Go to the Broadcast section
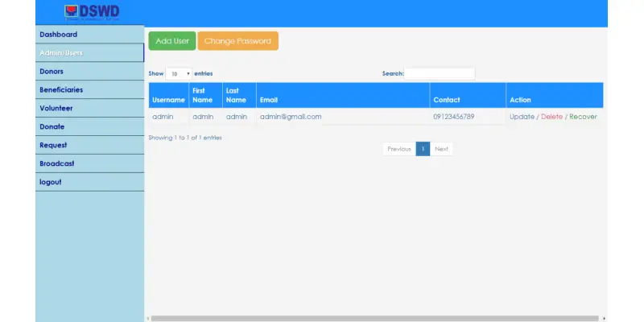This screenshot has width=644, height=322. pos(89,163)
